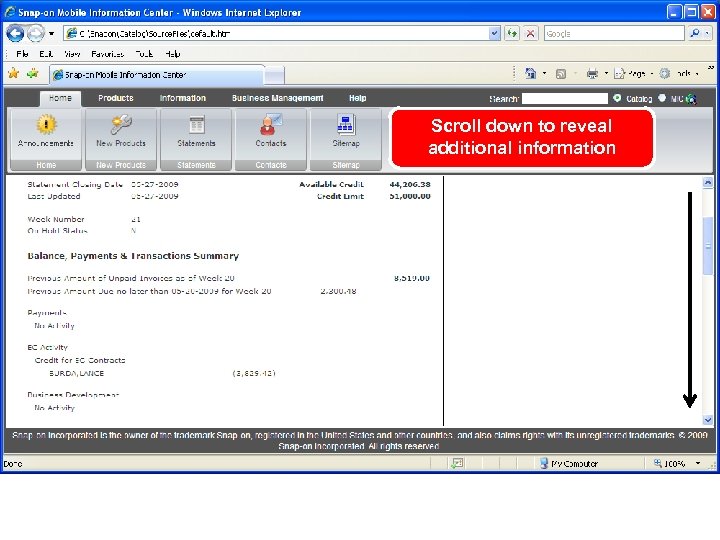The image size is (720, 540).
Task: Click the Page toolbar icon
Action: (x=619, y=73)
